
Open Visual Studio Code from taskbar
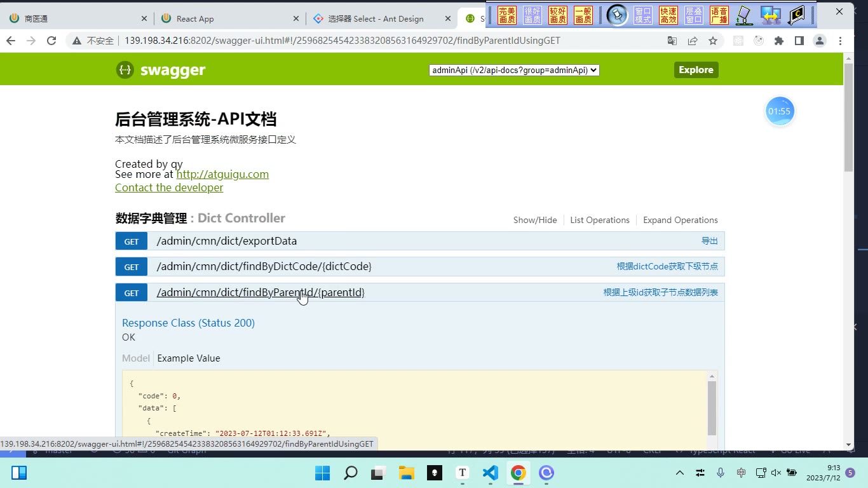tap(490, 473)
